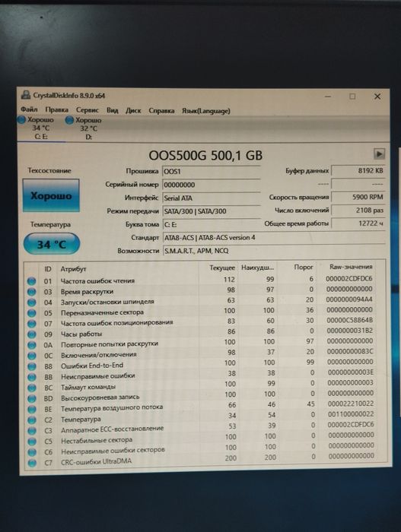Image resolution: width=401 pixels, height=532 pixels.
Task: Click the Порог column header
Action: click(304, 267)
